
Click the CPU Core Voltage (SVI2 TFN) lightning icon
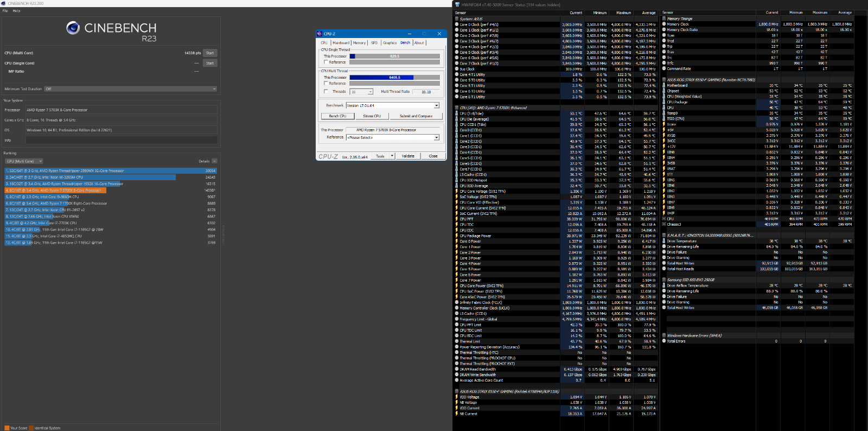[457, 191]
